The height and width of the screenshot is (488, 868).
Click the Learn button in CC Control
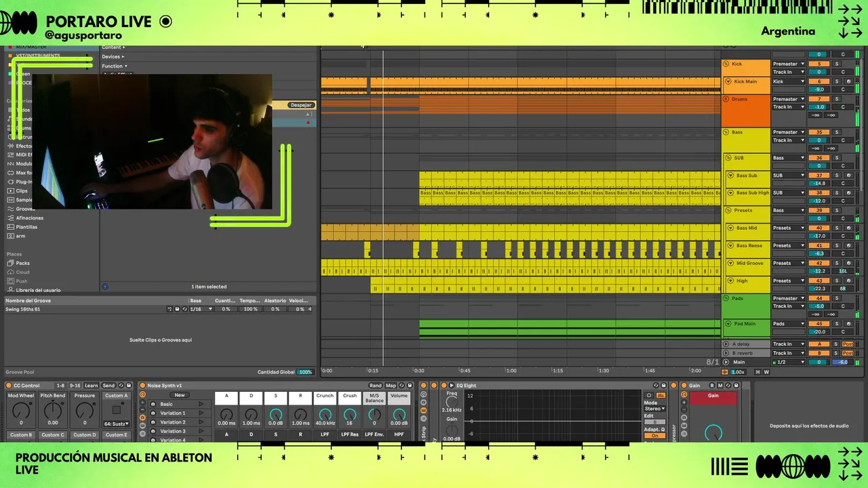point(91,386)
